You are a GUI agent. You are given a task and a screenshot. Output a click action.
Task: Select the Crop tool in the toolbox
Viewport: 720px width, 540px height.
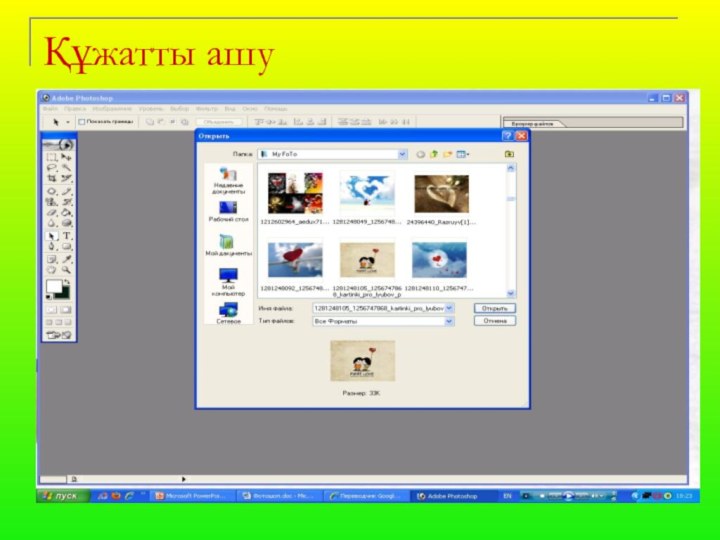pos(52,179)
